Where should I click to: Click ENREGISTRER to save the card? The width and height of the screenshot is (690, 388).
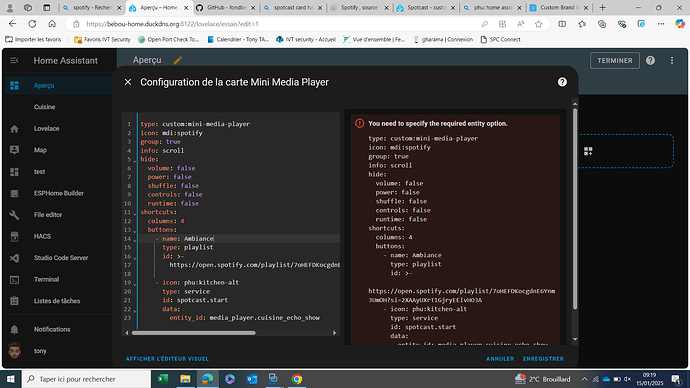[x=543, y=359]
